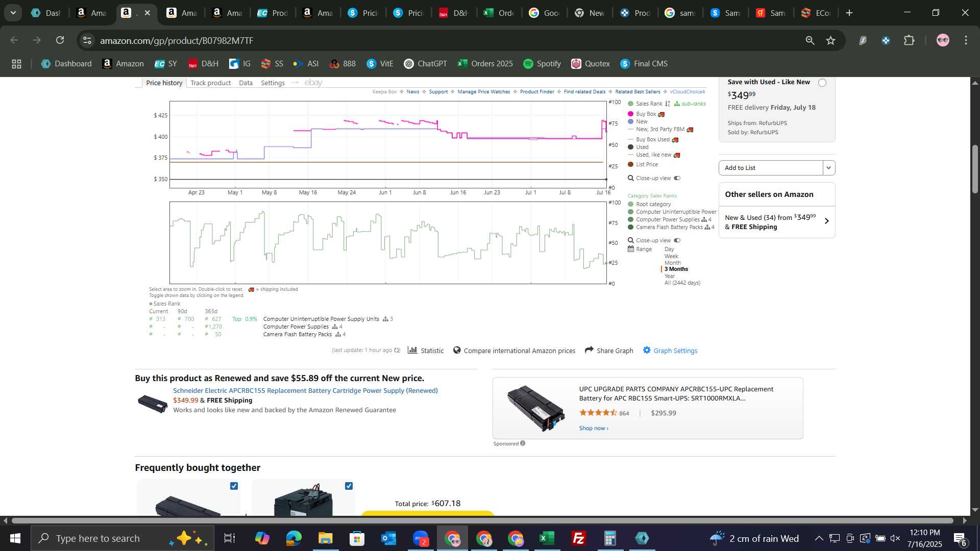Switch to the Keepa Data tab

(x=246, y=83)
